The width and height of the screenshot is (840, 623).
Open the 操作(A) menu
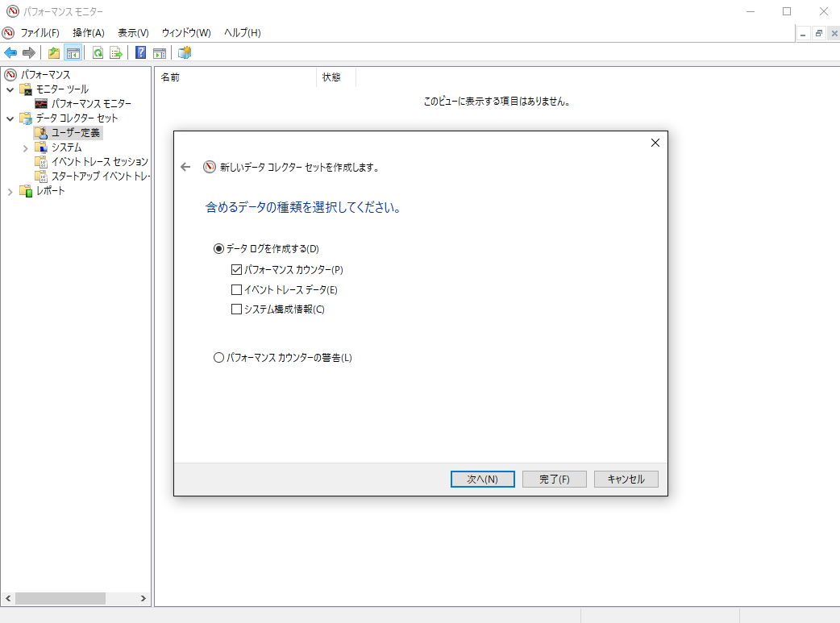coord(89,33)
